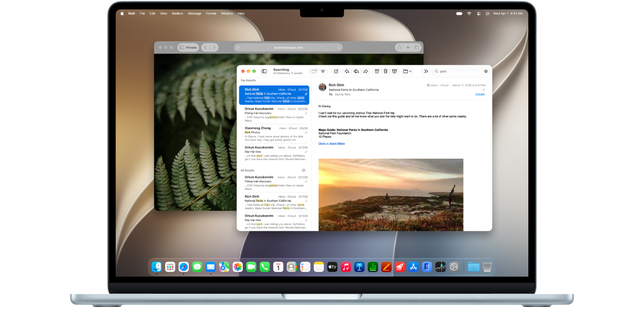The image size is (644, 309).
Task: Open the View menu
Action: pyautogui.click(x=164, y=13)
